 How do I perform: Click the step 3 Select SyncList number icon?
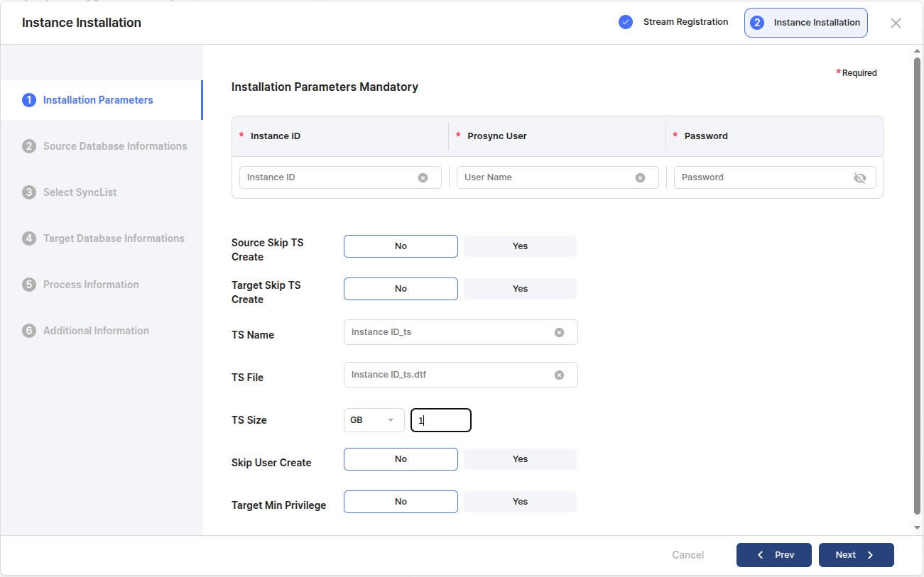click(x=29, y=192)
